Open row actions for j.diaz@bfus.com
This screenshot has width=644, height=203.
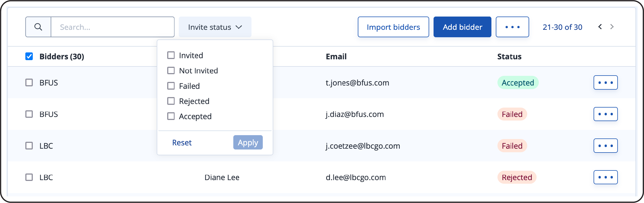(x=605, y=114)
